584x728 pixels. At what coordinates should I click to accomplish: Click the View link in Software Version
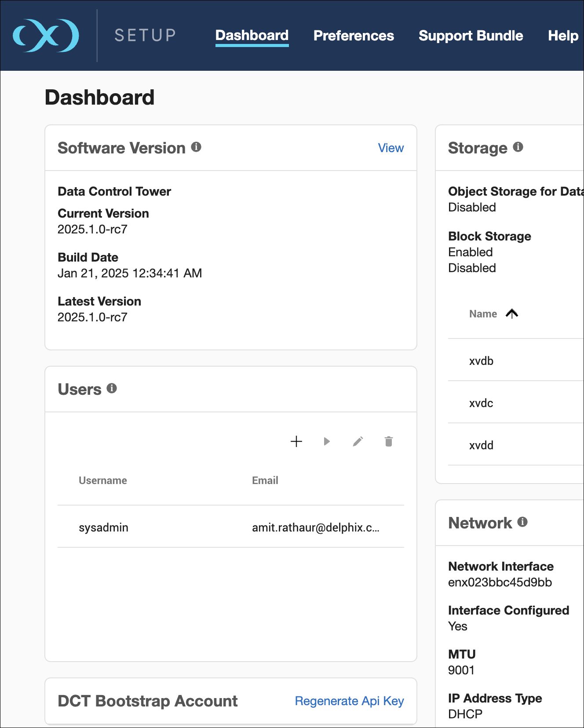pos(391,148)
